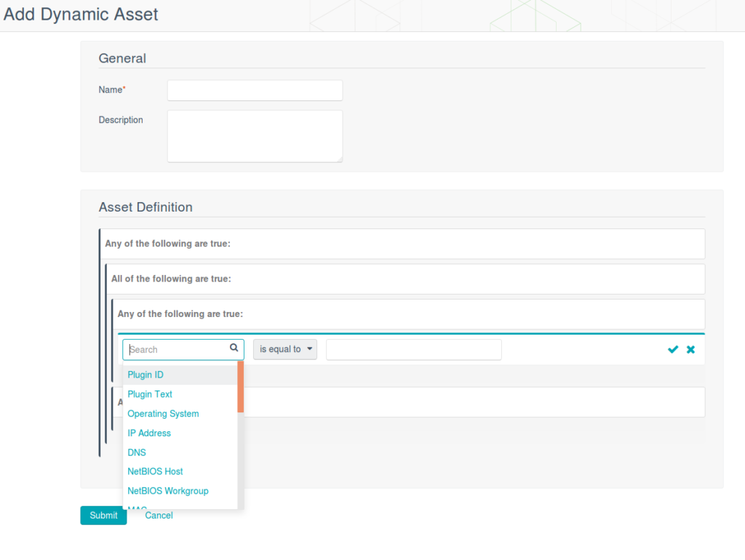Click the magnifying glass in the Search field
The image size is (745, 560).
point(234,349)
